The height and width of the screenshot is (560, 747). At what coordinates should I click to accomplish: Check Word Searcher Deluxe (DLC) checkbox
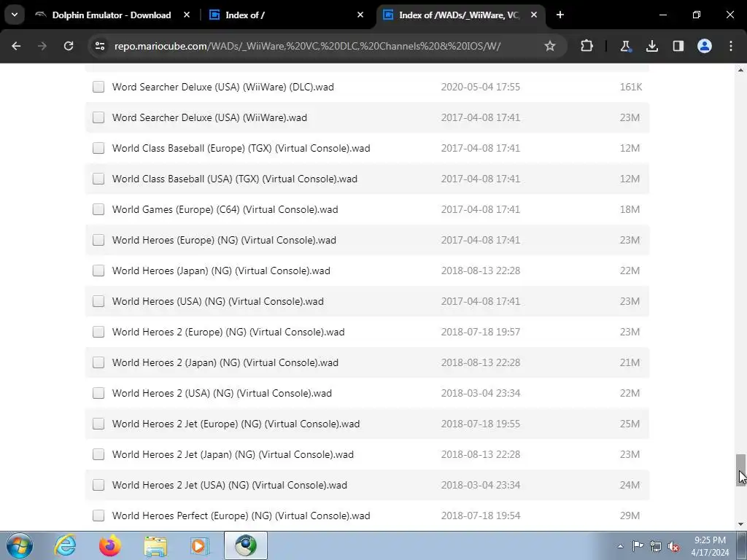pyautogui.click(x=98, y=87)
